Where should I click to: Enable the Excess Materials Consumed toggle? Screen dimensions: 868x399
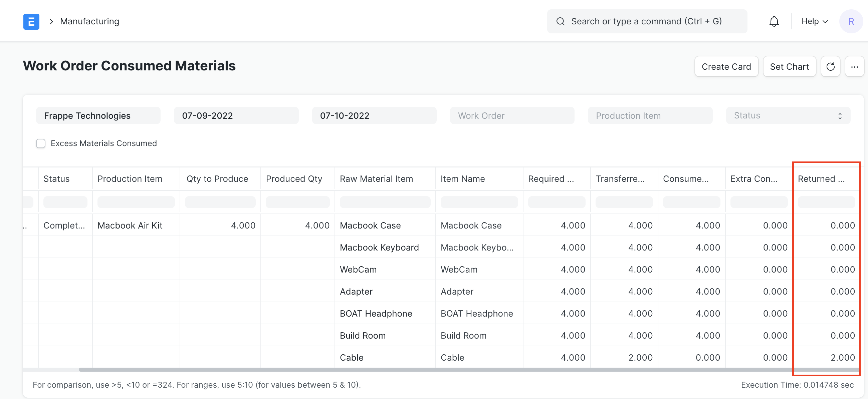(x=41, y=143)
